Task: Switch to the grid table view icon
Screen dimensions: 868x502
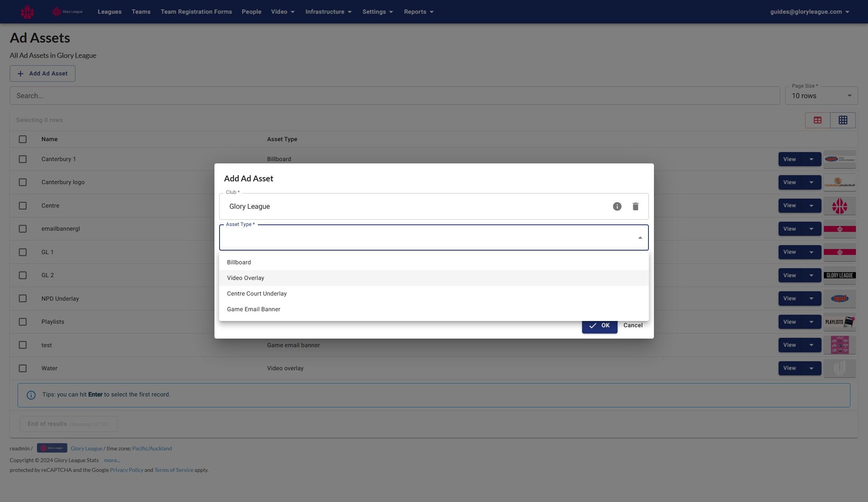Action: pos(843,120)
